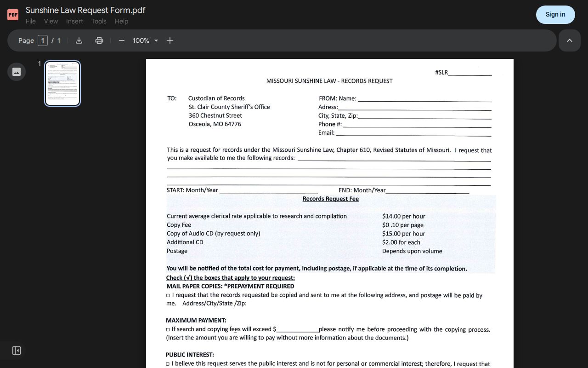The image size is (588, 368).
Task: Open the Insert menu
Action: point(74,21)
